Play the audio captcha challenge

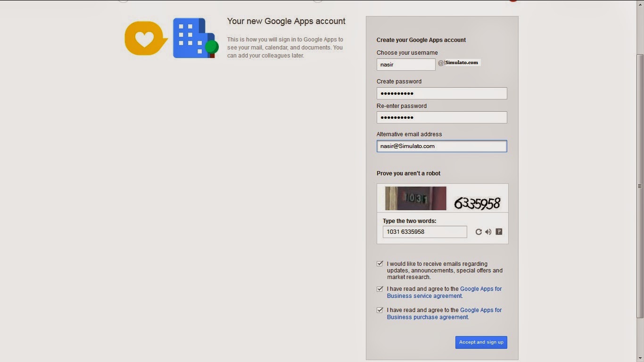[488, 232]
